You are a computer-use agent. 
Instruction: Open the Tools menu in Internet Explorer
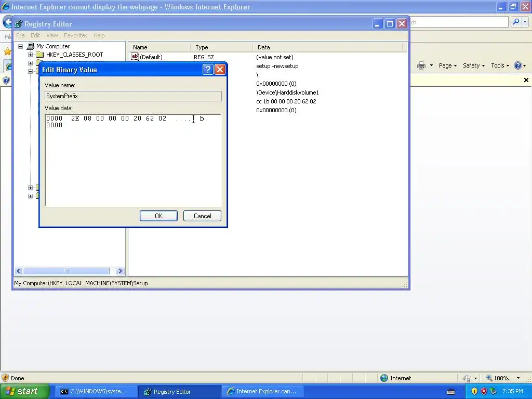[x=500, y=65]
